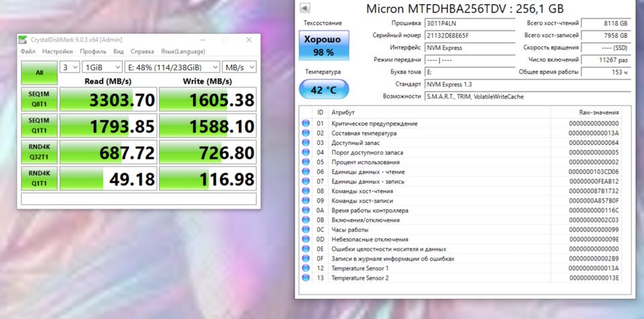Click the Хорошо 98 % health status button
644x319 pixels.
click(323, 46)
